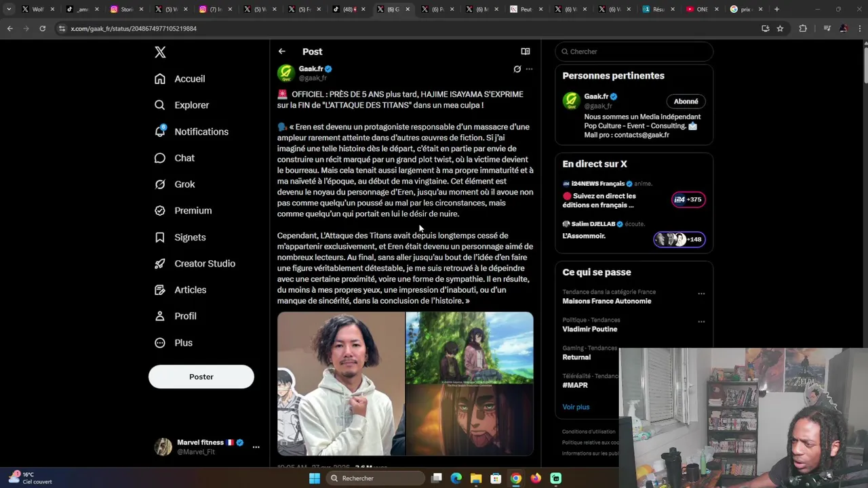Click the Voir plus link
Image resolution: width=868 pixels, height=488 pixels.
click(x=576, y=407)
